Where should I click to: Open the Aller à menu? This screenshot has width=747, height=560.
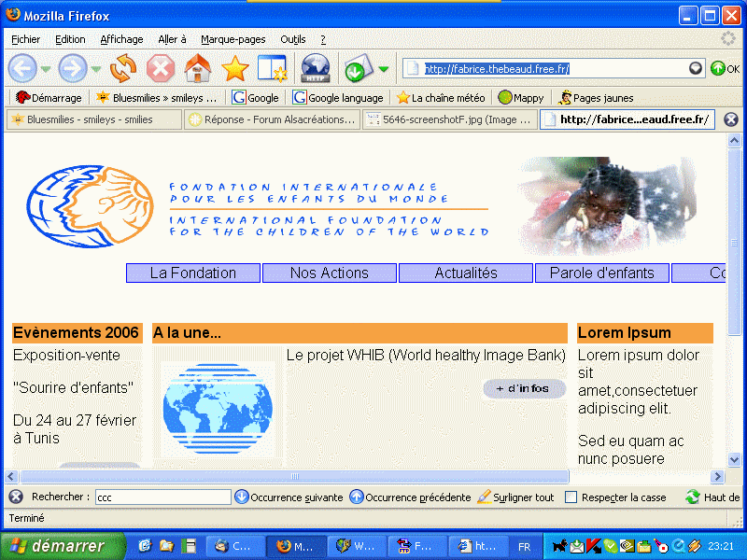click(x=172, y=39)
